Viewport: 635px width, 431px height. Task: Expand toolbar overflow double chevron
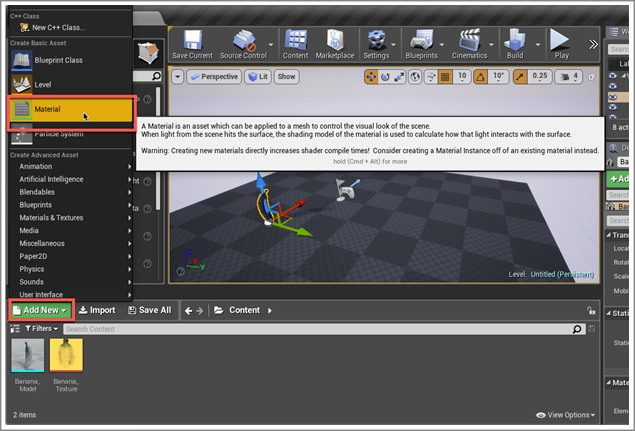593,44
